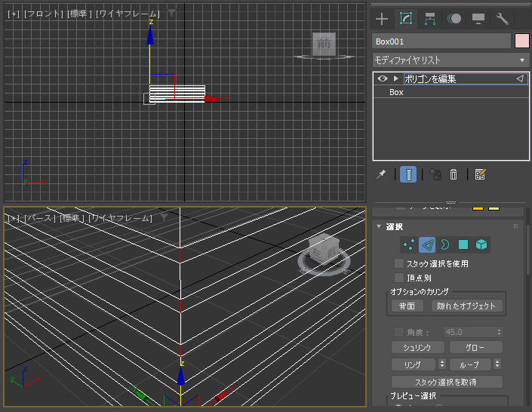Click the blue Z axis arrow in front viewport

click(x=150, y=35)
